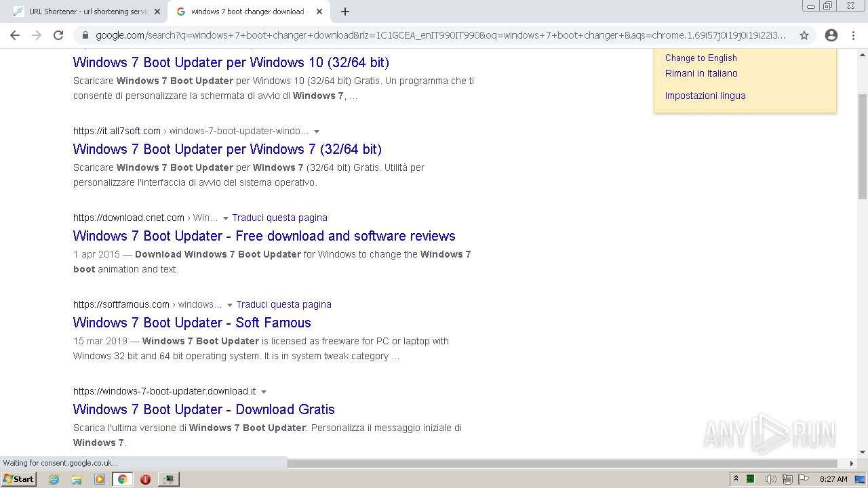Open Windows 7 Boot Updater per Windows 7 result
The height and width of the screenshot is (488, 868).
(x=227, y=149)
